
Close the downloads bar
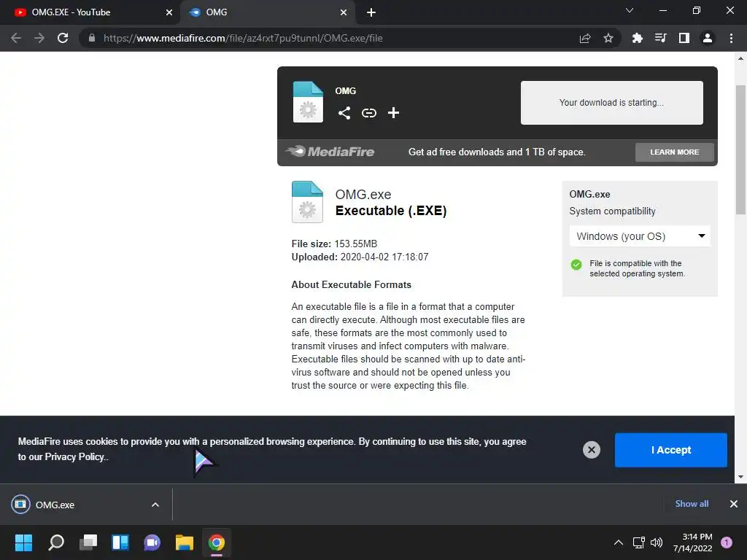coord(734,504)
